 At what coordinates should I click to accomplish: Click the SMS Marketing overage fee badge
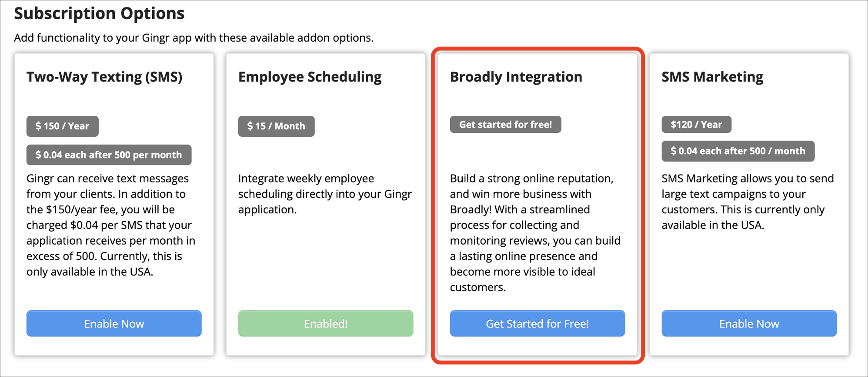[x=738, y=151]
